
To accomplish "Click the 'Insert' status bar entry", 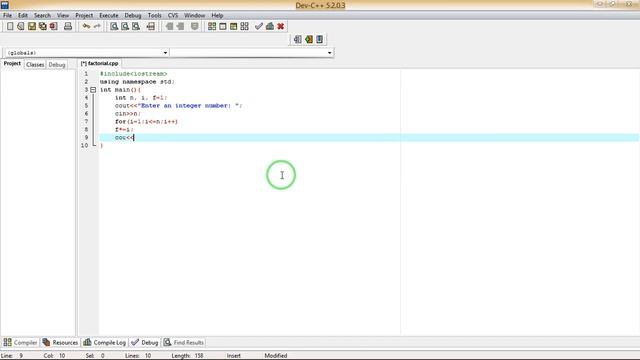I will [x=233, y=356].
